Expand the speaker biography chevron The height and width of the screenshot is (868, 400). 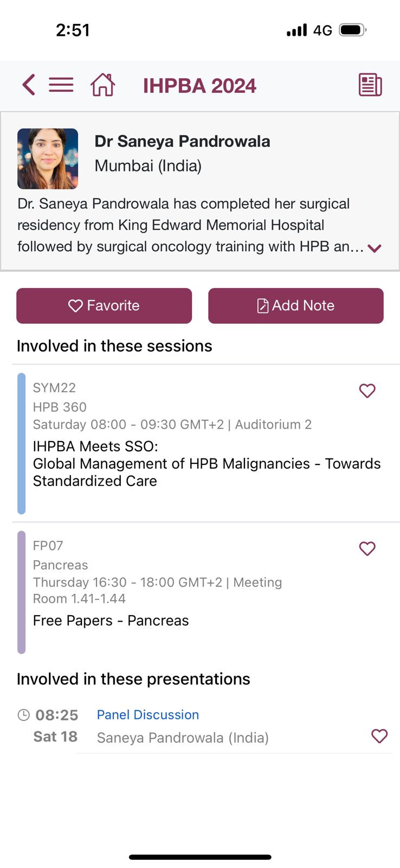pos(375,248)
